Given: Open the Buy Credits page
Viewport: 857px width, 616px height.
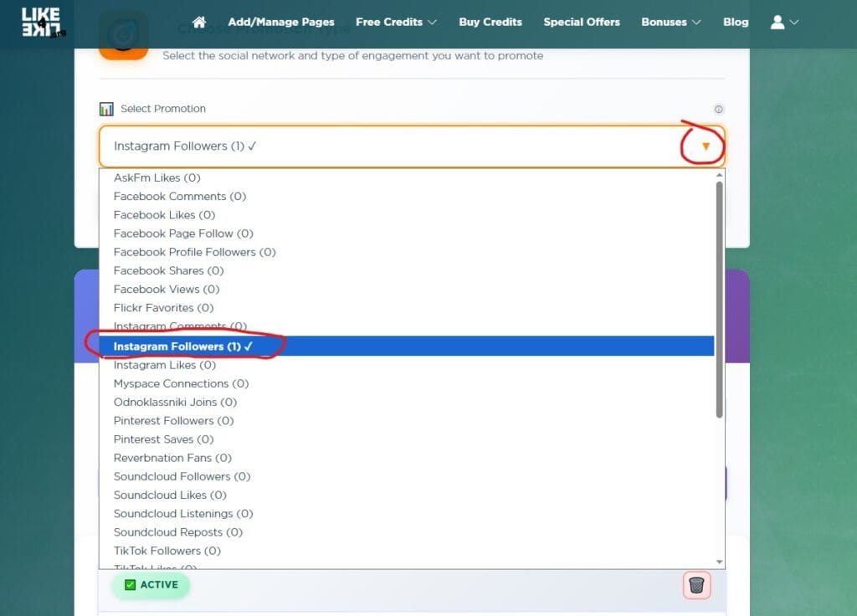Looking at the screenshot, I should [490, 22].
